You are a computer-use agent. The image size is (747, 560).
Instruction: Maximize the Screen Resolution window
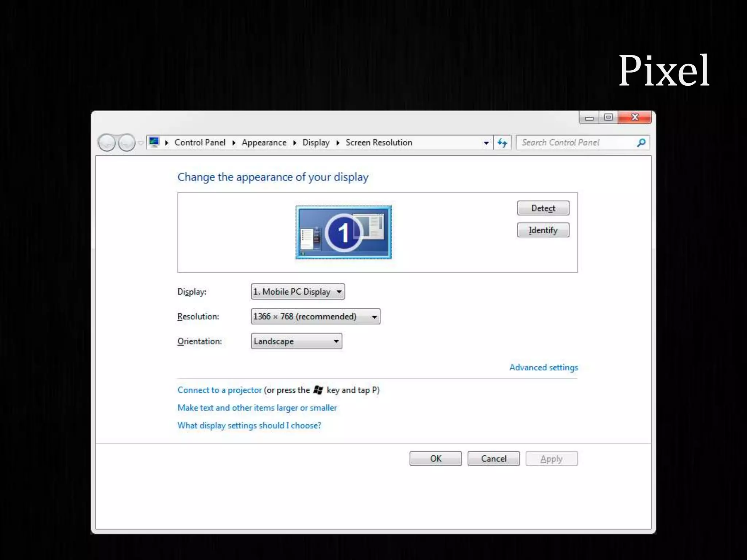point(608,117)
